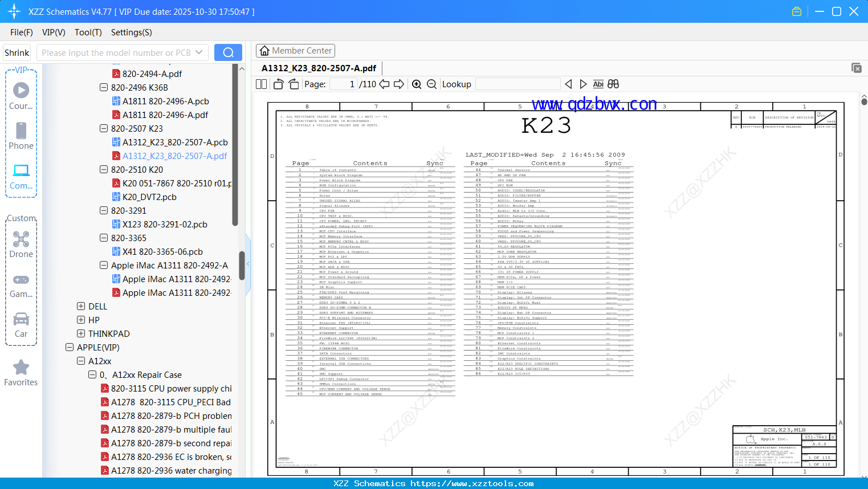
Task: Collapse the A12xx Repair Case folder
Action: pyautogui.click(x=92, y=375)
